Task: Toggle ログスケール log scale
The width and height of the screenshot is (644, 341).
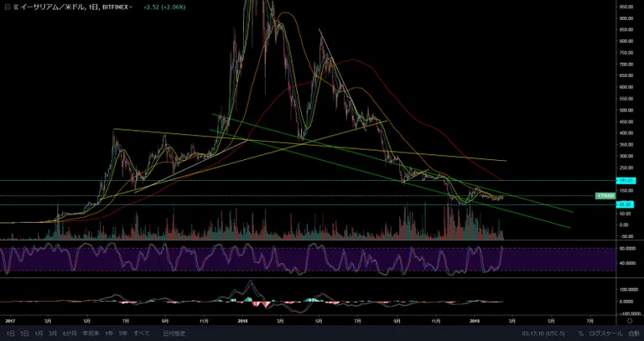Action: [604, 333]
